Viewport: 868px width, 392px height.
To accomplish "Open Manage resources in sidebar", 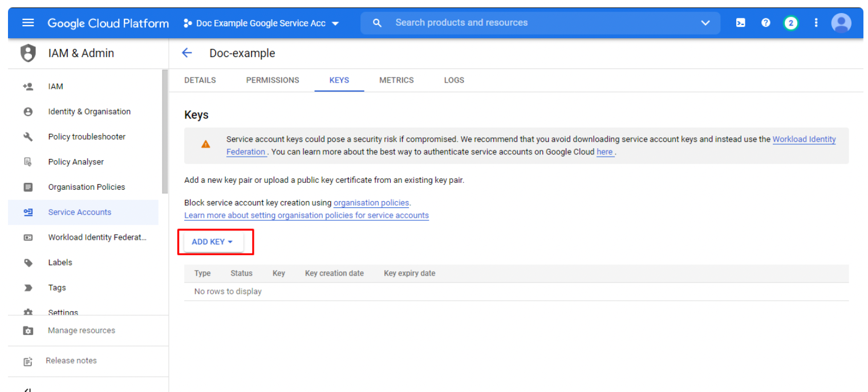I will point(88,330).
